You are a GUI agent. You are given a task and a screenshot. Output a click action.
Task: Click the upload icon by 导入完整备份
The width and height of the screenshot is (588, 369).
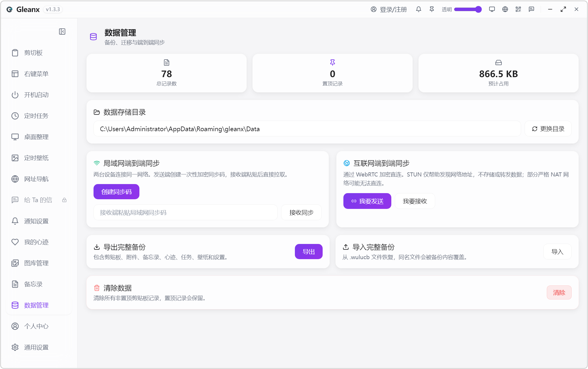coord(346,247)
